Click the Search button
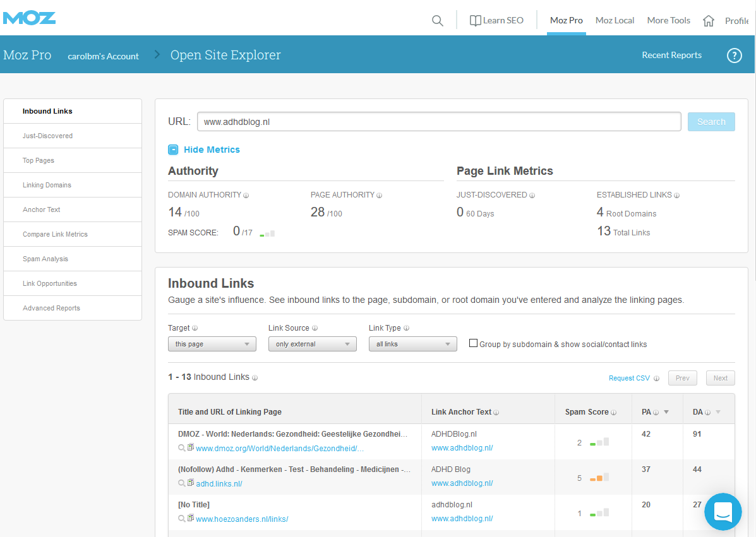Image resolution: width=756 pixels, height=537 pixels. (x=711, y=122)
